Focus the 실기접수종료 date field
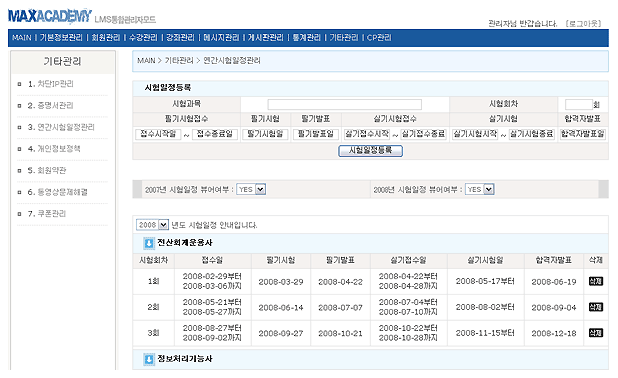The width and height of the screenshot is (618, 378). [x=424, y=134]
